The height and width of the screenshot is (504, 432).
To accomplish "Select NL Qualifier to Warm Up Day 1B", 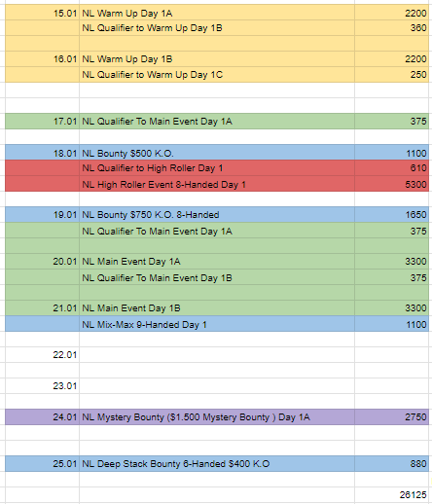I will pos(217,28).
